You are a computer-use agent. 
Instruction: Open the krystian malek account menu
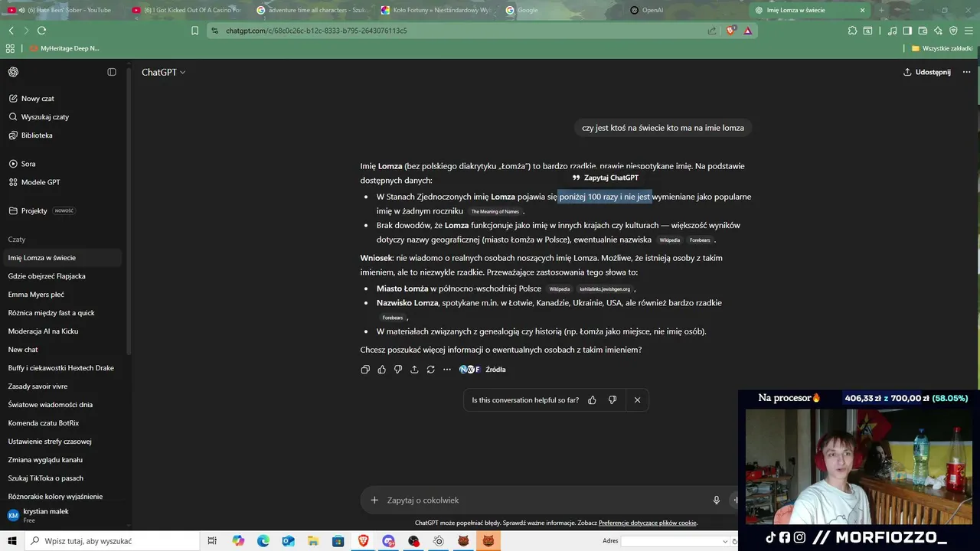coord(61,515)
